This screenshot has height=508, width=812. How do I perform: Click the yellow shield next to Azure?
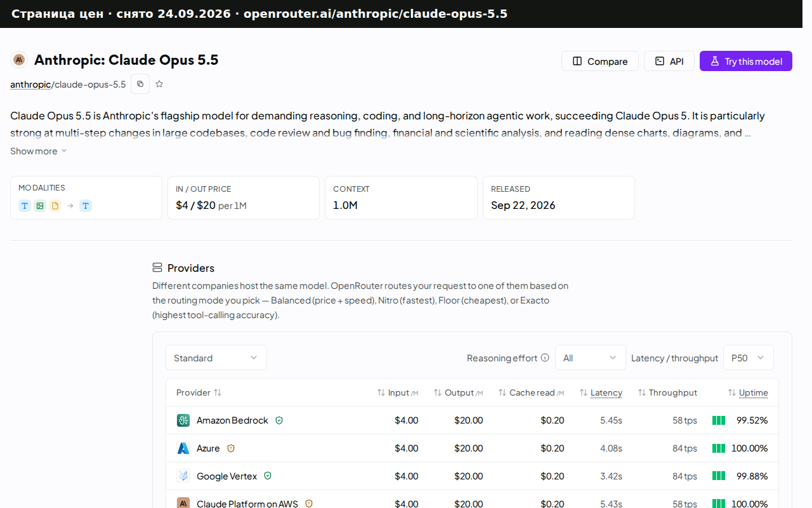[231, 448]
